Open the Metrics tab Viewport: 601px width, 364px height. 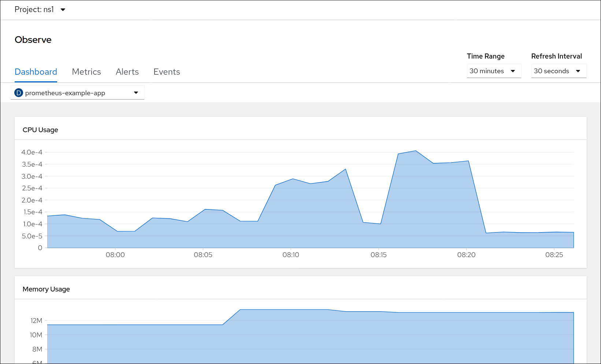pos(86,72)
